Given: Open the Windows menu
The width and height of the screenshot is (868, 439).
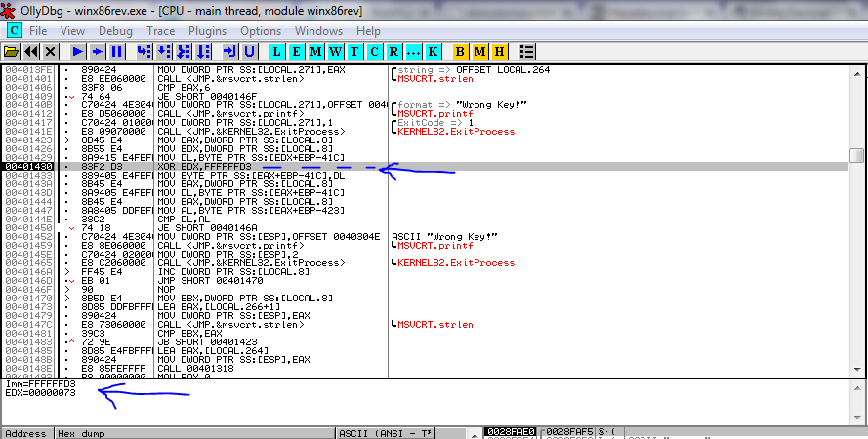Looking at the screenshot, I should (x=319, y=31).
